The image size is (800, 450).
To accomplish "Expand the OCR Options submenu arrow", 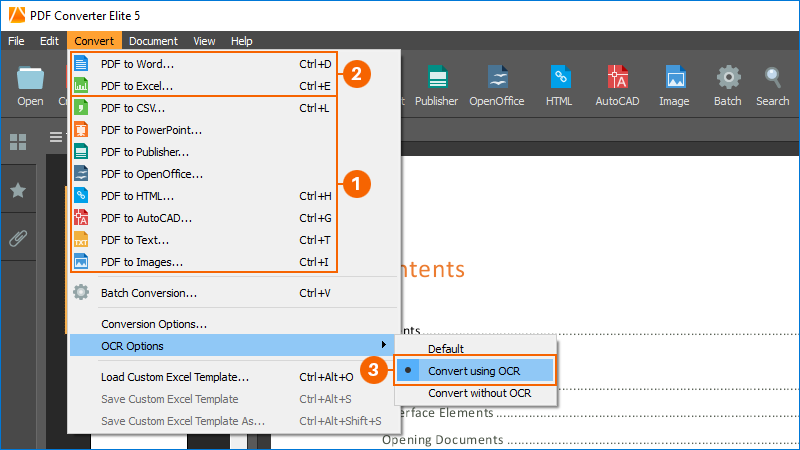I will pyautogui.click(x=384, y=345).
